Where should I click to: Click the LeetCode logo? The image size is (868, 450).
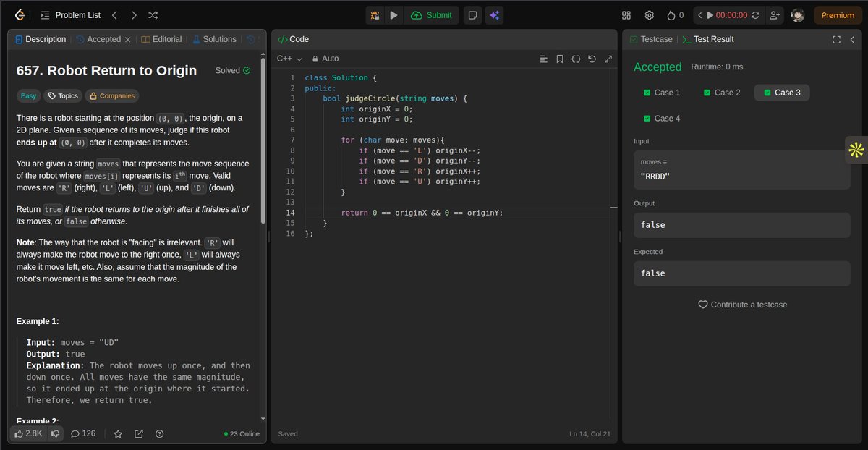[x=20, y=14]
